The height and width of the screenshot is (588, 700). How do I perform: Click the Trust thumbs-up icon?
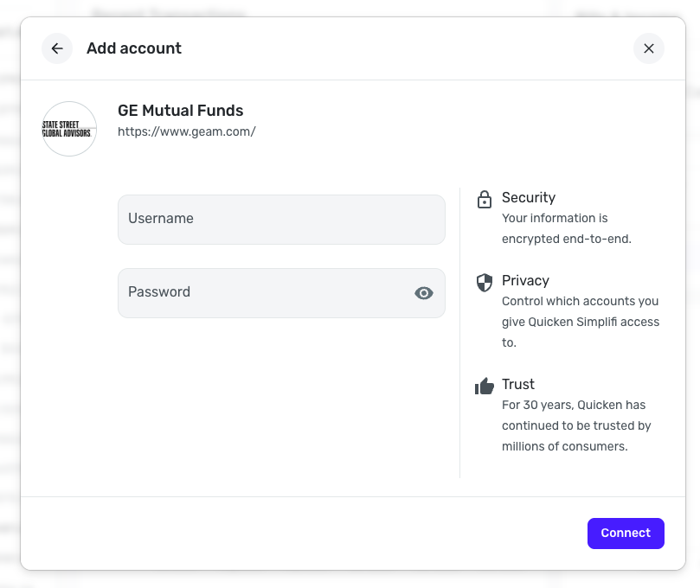[485, 386]
